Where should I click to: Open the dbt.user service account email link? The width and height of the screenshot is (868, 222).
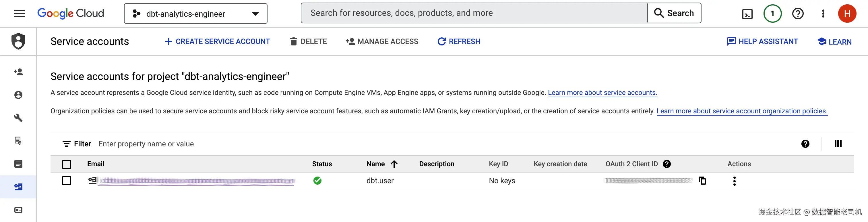click(196, 181)
